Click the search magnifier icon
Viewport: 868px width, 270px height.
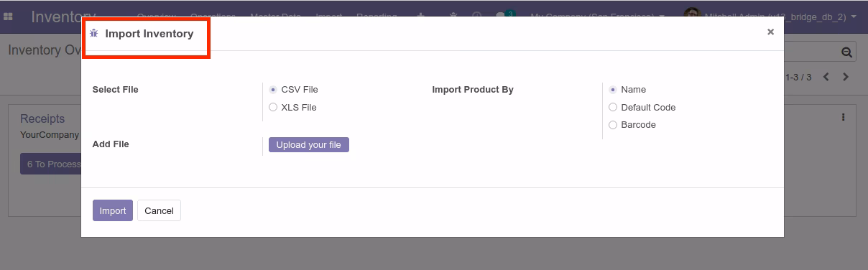(x=846, y=52)
